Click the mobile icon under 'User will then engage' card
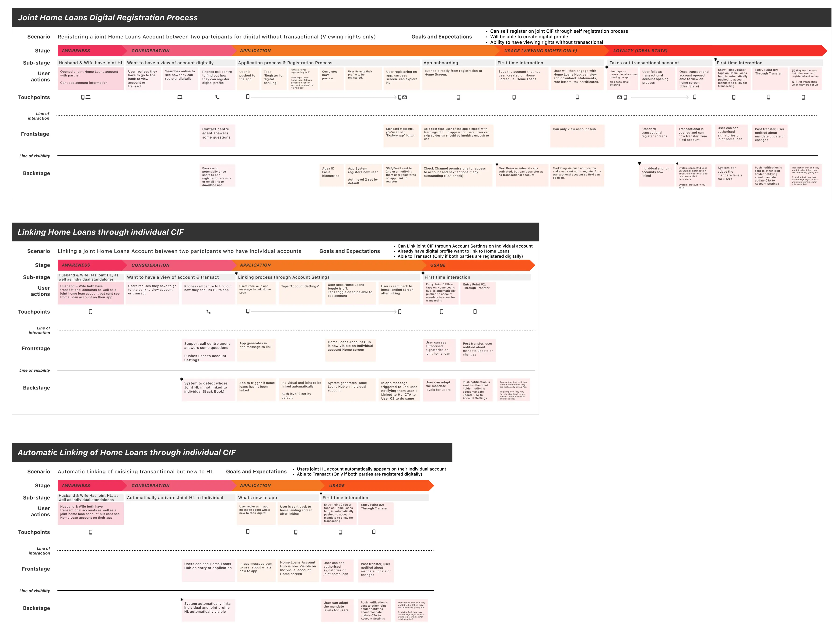The image size is (840, 643). [x=577, y=97]
